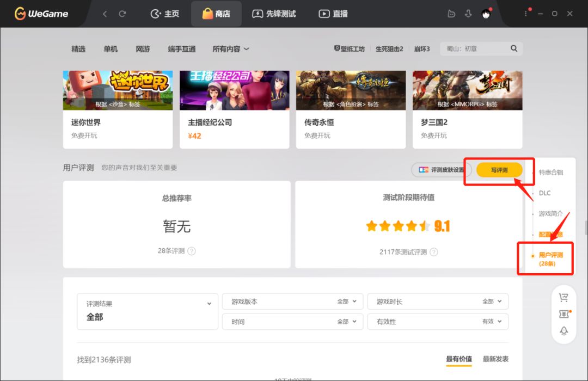
Task: Click the page scrollbar thumb on right edge
Action: [x=586, y=228]
